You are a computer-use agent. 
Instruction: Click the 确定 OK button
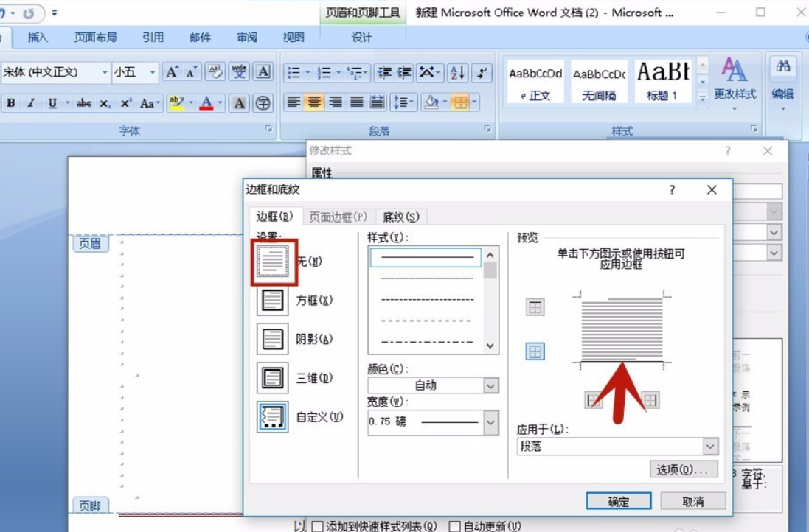[619, 501]
